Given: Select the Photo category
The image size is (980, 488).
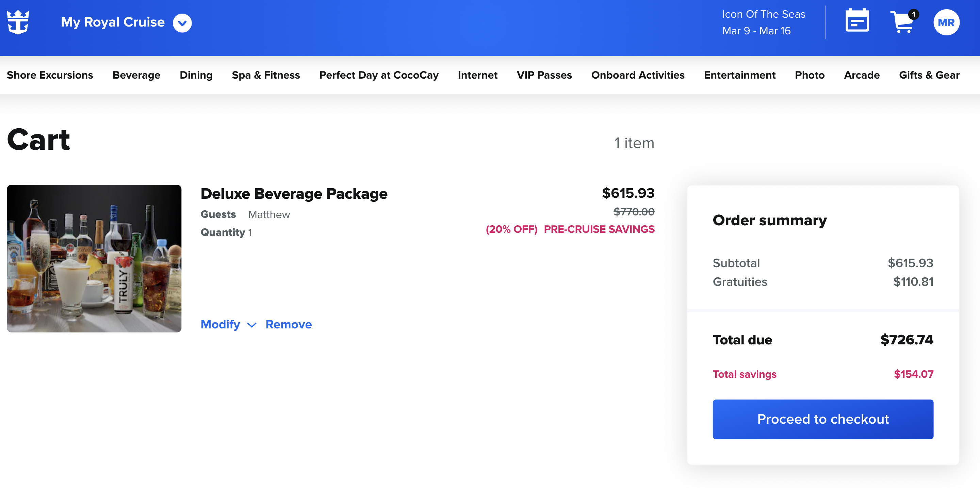Looking at the screenshot, I should coord(809,75).
